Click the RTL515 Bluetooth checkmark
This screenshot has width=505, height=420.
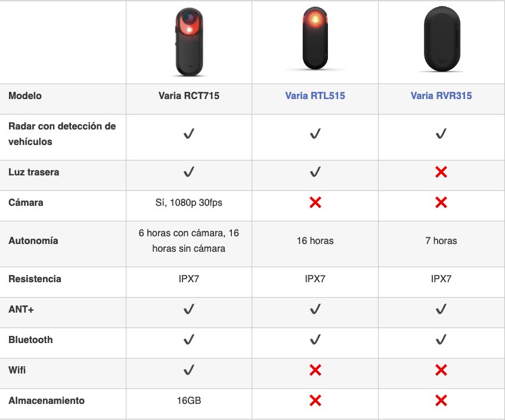pyautogui.click(x=315, y=340)
